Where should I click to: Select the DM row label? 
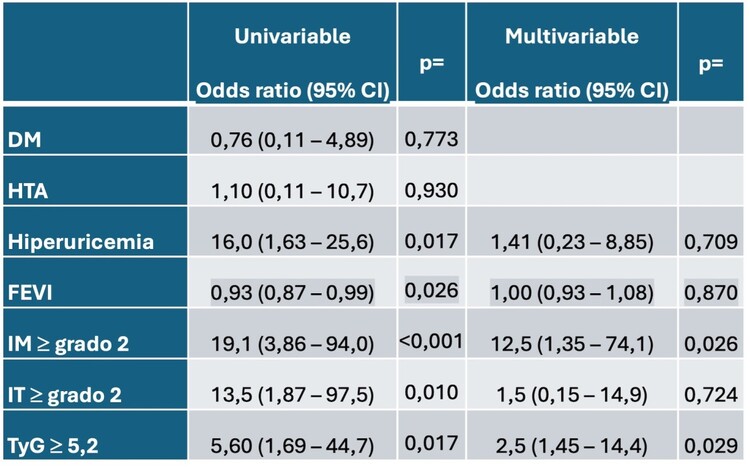click(x=23, y=139)
